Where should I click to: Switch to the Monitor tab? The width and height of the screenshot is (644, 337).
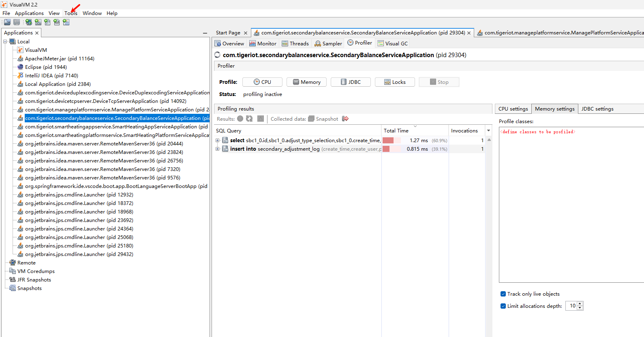point(263,43)
